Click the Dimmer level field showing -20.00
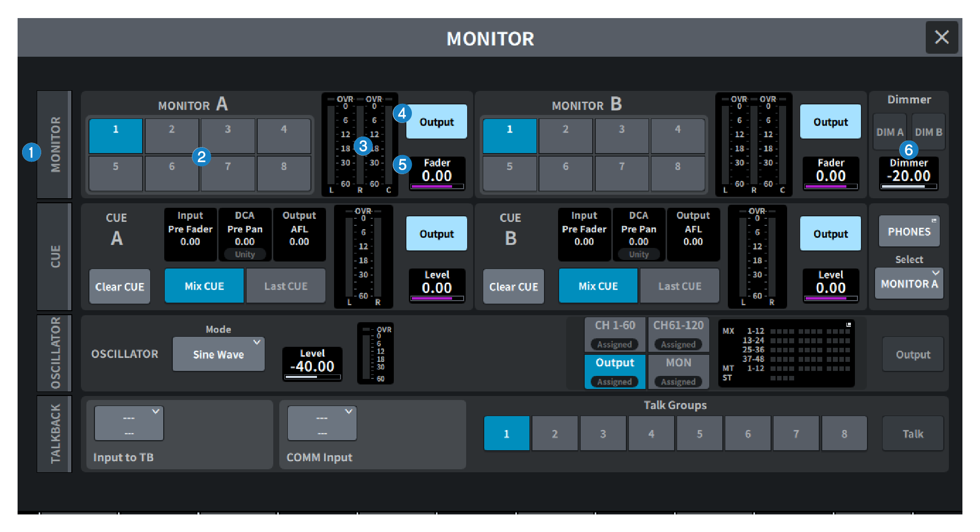 tap(909, 174)
